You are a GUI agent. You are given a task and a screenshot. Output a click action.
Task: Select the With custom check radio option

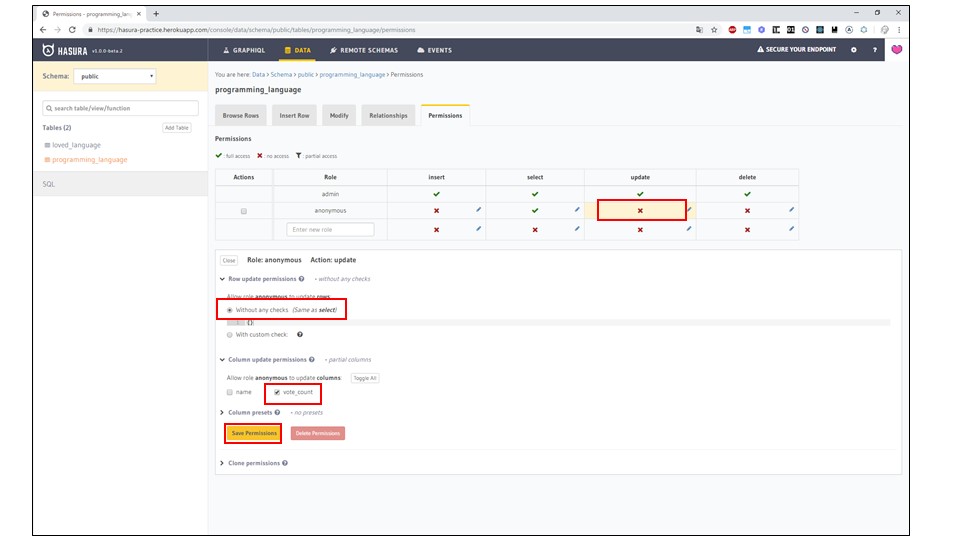[x=230, y=335]
